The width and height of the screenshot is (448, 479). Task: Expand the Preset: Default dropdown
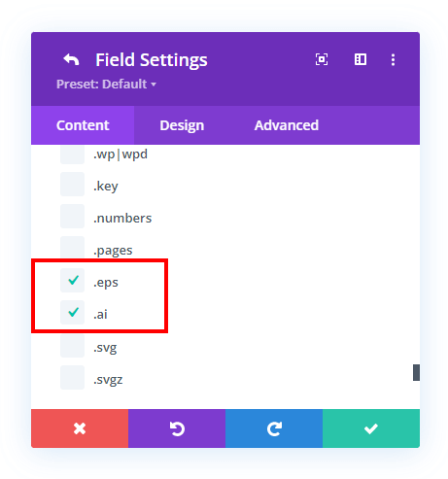pos(106,85)
